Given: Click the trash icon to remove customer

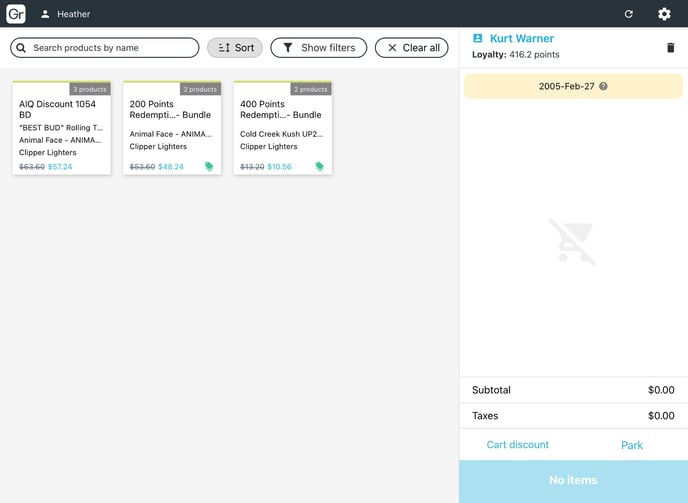Looking at the screenshot, I should 670,47.
